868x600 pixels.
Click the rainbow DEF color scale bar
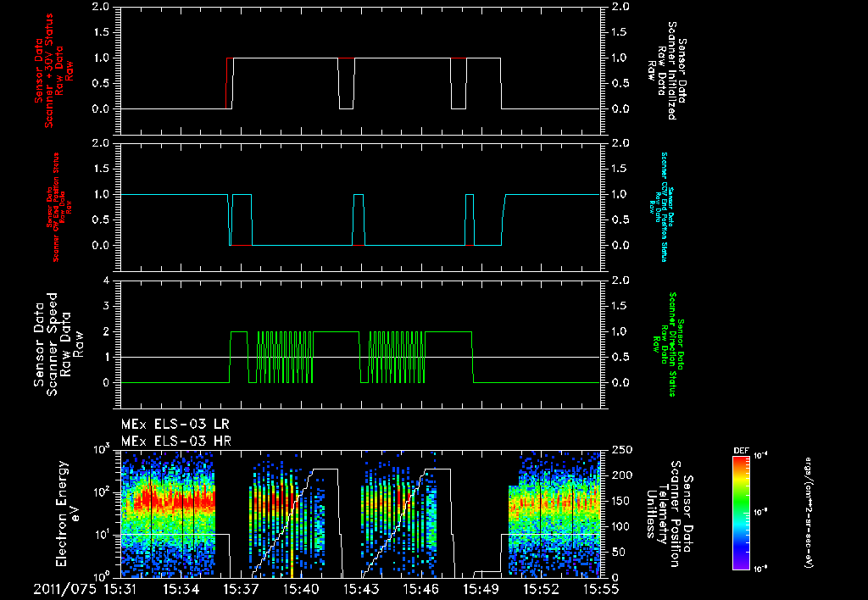coord(741,513)
